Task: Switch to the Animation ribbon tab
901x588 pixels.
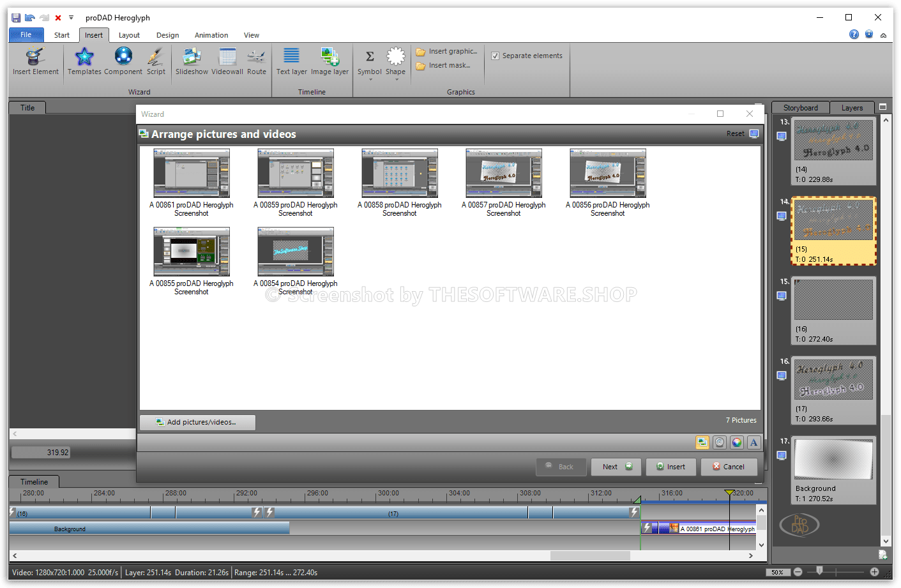Action: coord(211,35)
